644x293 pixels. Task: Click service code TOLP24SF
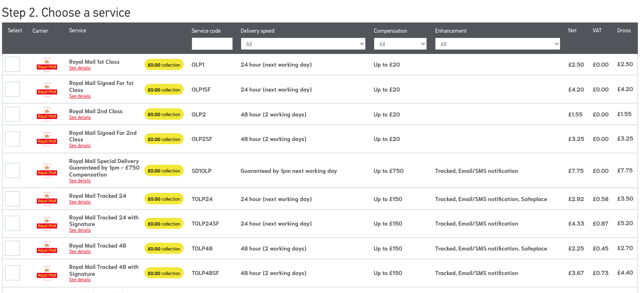205,224
